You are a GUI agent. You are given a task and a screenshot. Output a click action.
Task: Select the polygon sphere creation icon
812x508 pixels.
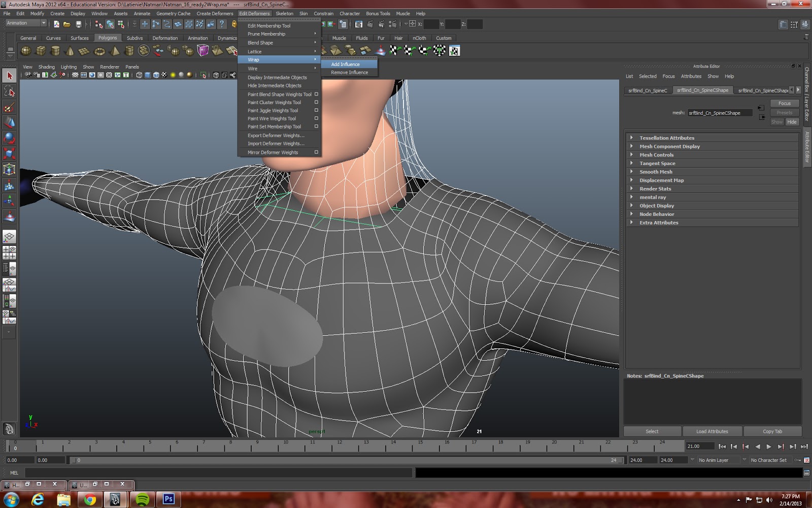click(25, 50)
